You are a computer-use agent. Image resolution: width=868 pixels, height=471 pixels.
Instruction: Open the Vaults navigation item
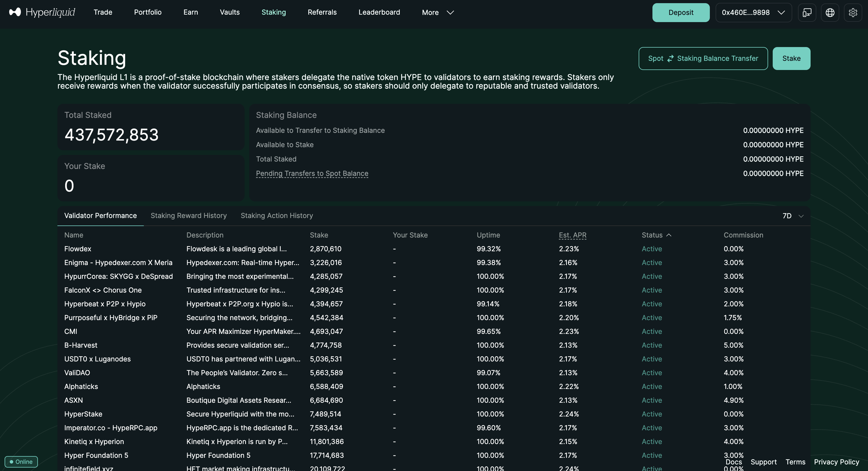[229, 12]
